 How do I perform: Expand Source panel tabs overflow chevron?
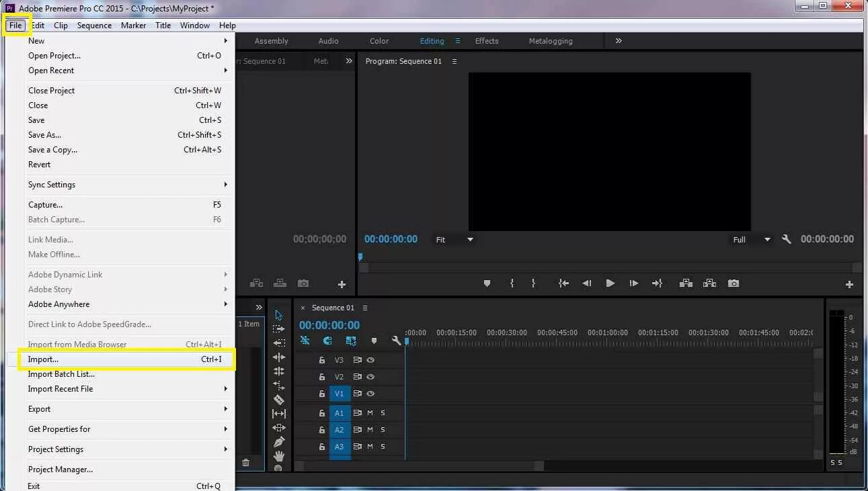pos(349,61)
